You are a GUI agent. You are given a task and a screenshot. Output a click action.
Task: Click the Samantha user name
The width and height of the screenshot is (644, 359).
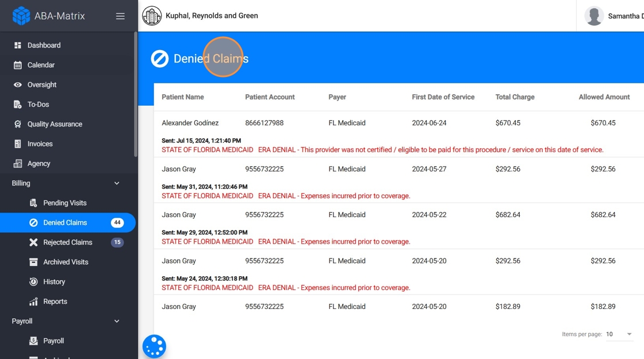(x=626, y=16)
